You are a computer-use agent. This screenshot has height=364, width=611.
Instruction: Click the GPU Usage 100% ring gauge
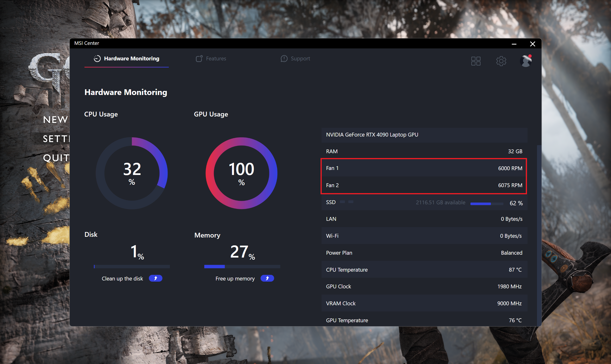tap(242, 173)
